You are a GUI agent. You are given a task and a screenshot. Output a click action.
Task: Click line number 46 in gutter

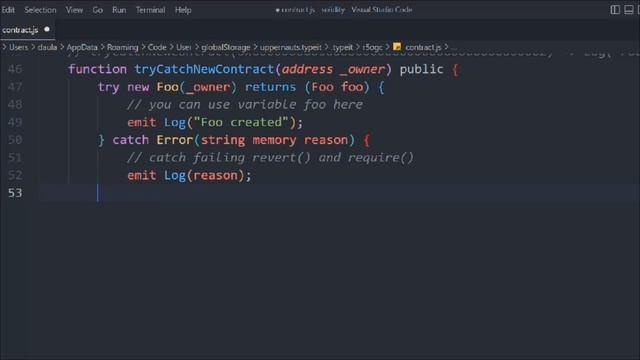tap(15, 69)
